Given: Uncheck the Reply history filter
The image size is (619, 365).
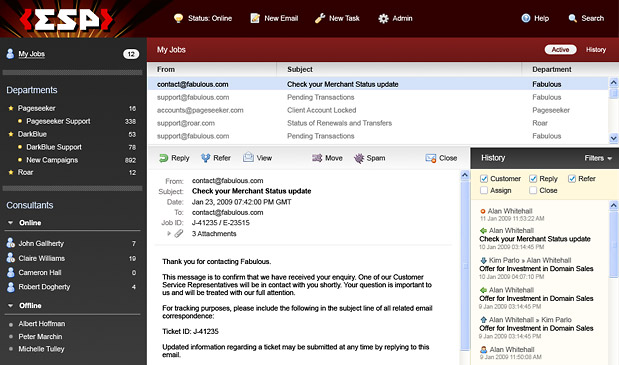Looking at the screenshot, I should tap(533, 179).
